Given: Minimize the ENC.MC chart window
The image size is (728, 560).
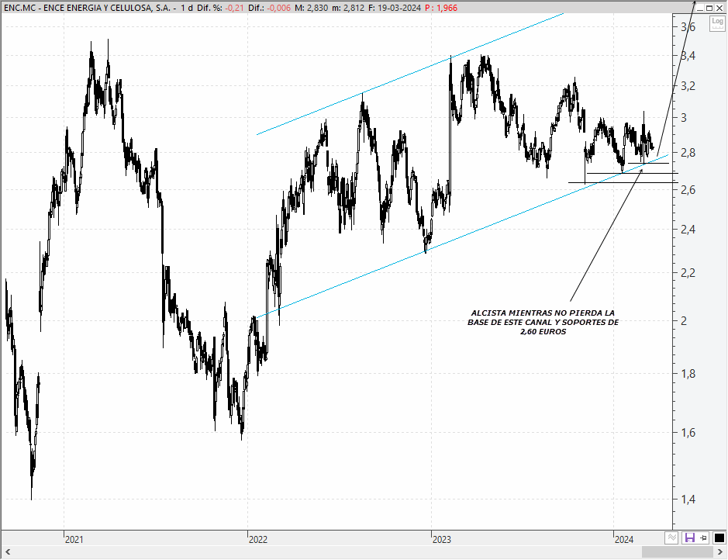Looking at the screenshot, I should [x=700, y=8].
